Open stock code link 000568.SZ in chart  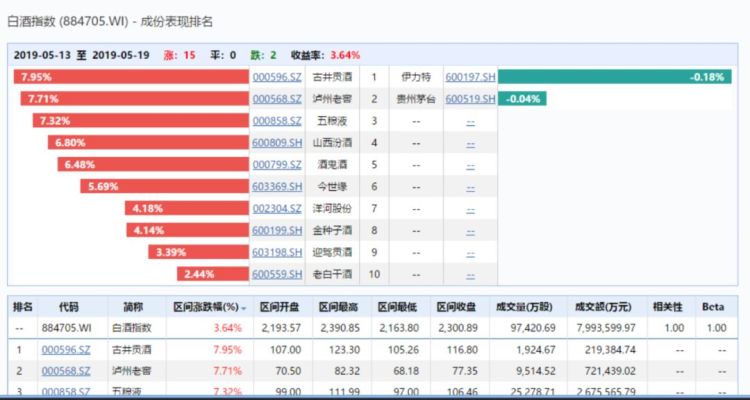click(277, 99)
